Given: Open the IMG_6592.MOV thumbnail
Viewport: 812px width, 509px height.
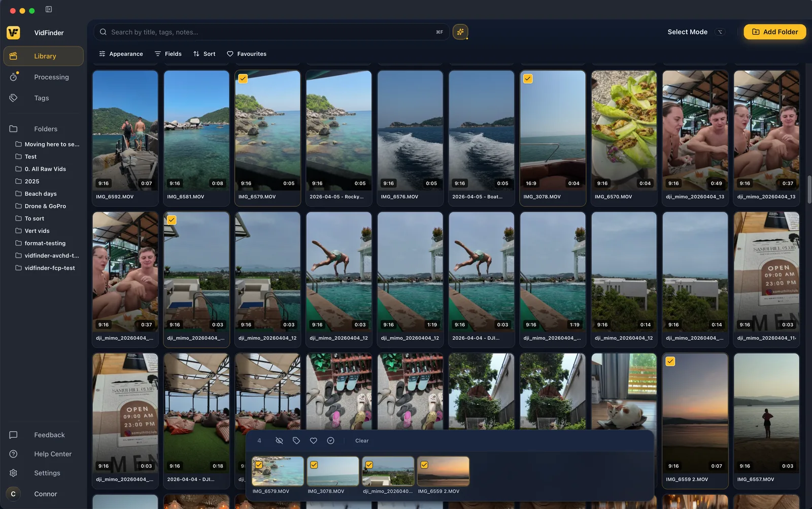Looking at the screenshot, I should coord(125,131).
